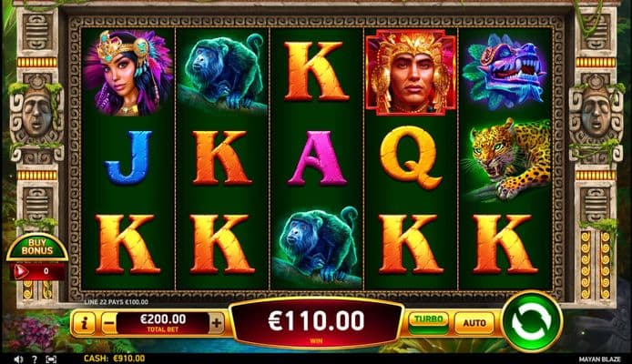
Task: Open the paytable info button
Action: click(85, 323)
